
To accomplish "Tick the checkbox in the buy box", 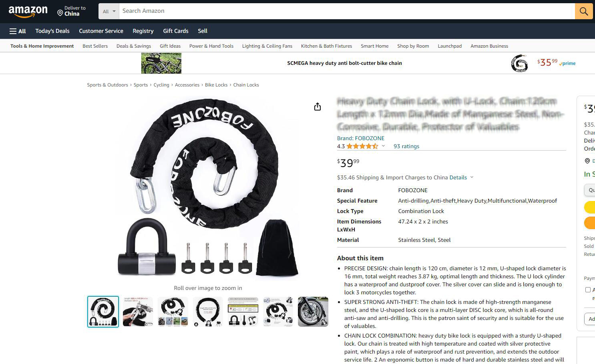I will pos(588,290).
